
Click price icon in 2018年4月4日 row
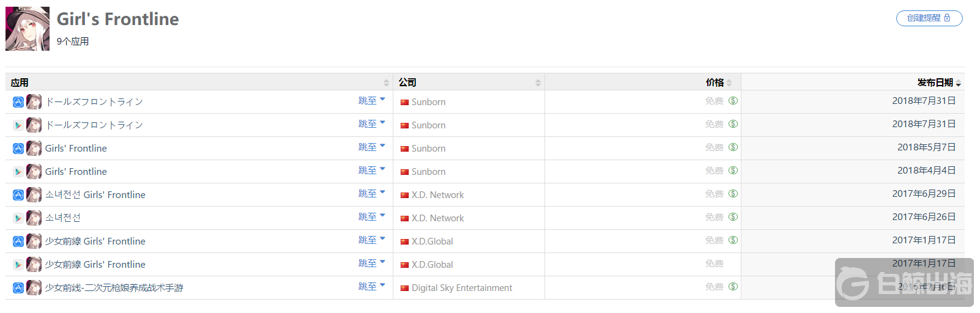coord(733,171)
